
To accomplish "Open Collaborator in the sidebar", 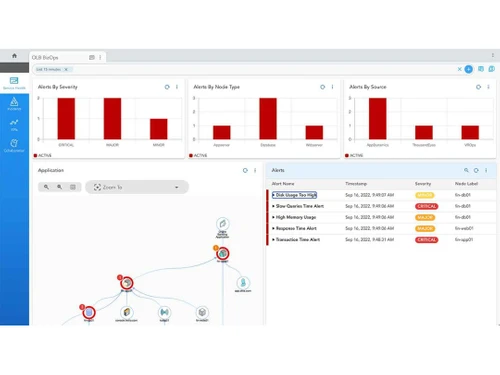I will [x=14, y=146].
